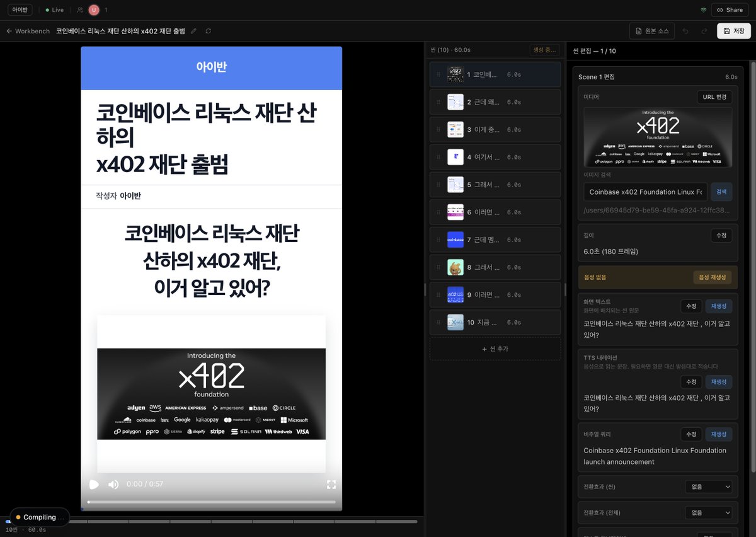This screenshot has height=537, width=756.
Task: Enter fullscreen in video preview
Action: point(331,484)
